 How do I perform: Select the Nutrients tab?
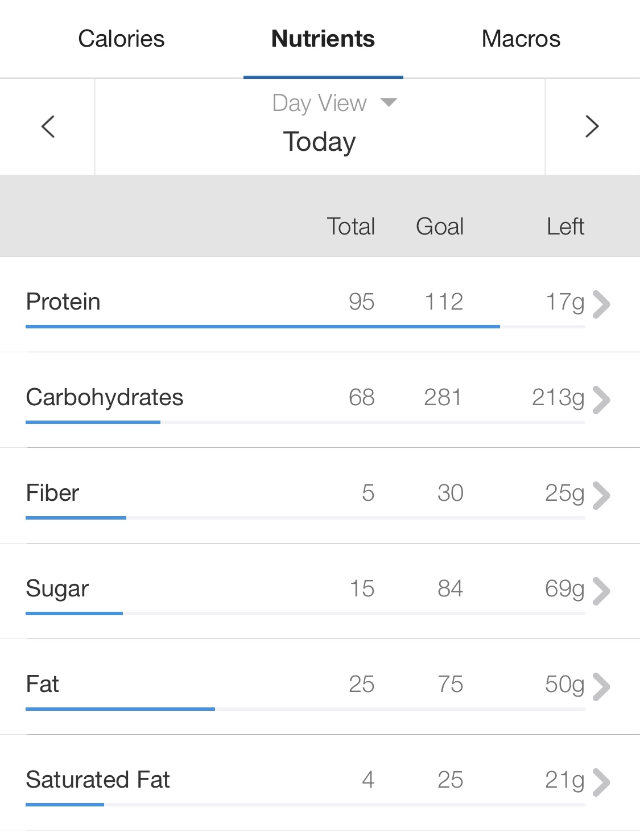tap(323, 39)
